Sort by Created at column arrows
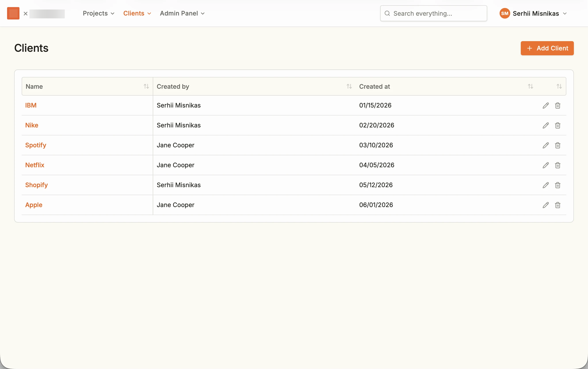 [x=531, y=86]
